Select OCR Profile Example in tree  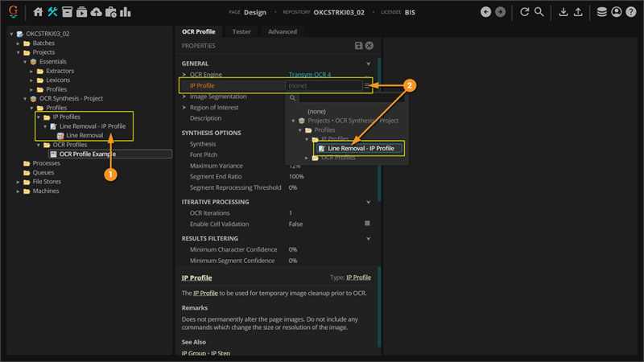point(87,154)
